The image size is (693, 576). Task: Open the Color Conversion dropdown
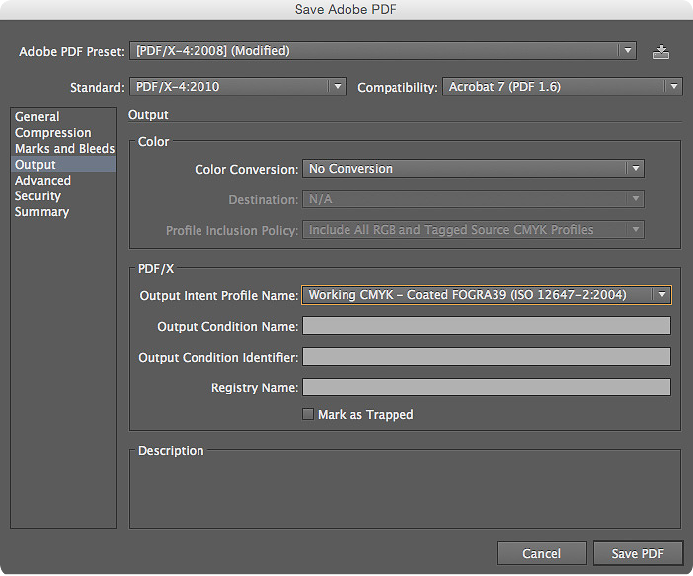[x=473, y=169]
